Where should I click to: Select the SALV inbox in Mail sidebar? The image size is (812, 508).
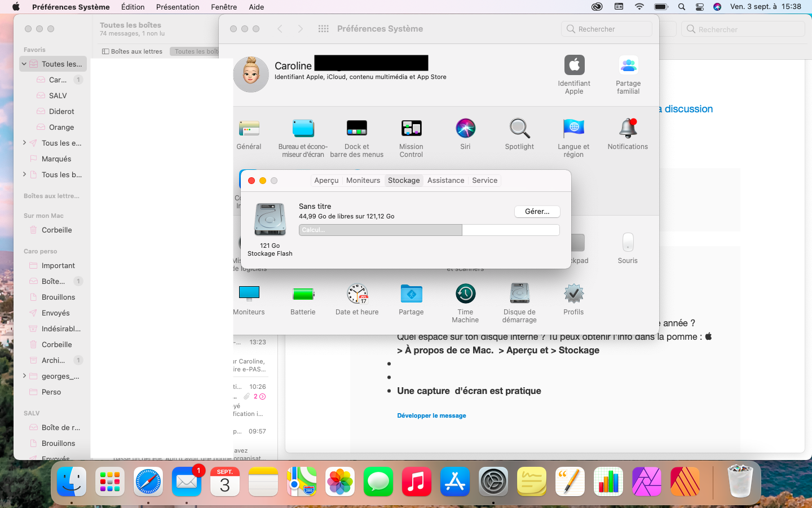(x=52, y=95)
